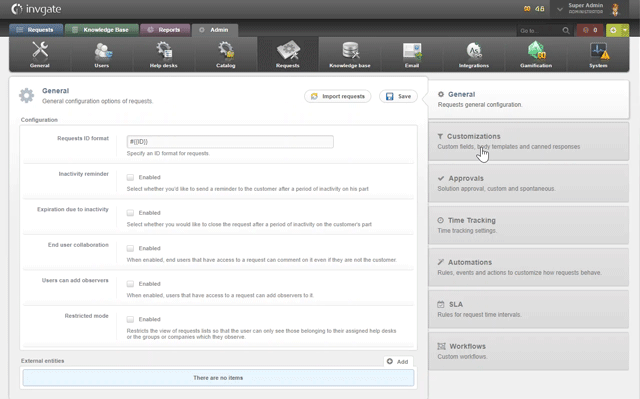This screenshot has height=399, width=640.
Task: Click the invgate logo
Action: click(36, 9)
